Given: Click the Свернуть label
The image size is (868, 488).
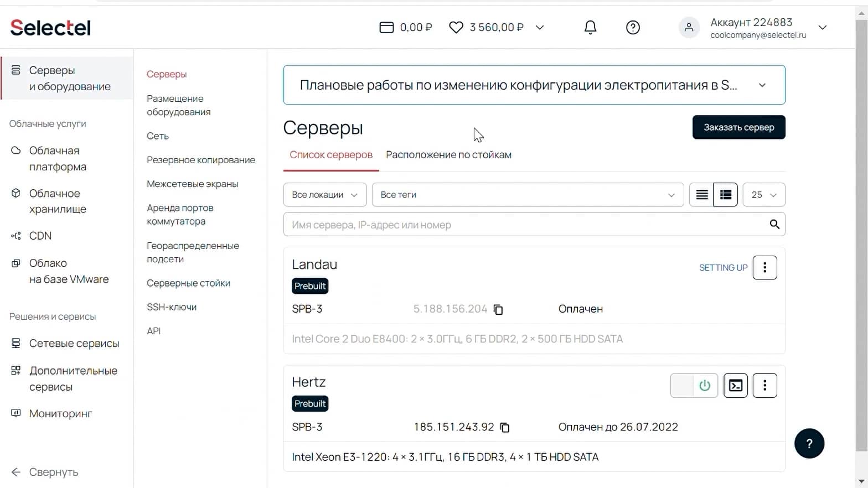Looking at the screenshot, I should click(x=54, y=472).
